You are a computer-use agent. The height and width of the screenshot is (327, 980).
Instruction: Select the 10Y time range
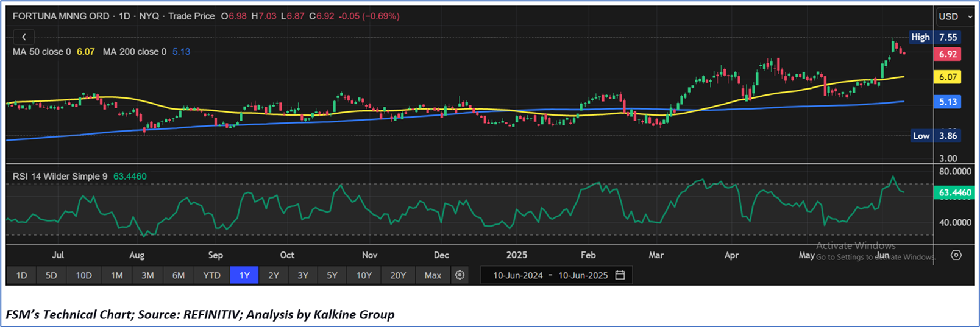click(x=364, y=275)
